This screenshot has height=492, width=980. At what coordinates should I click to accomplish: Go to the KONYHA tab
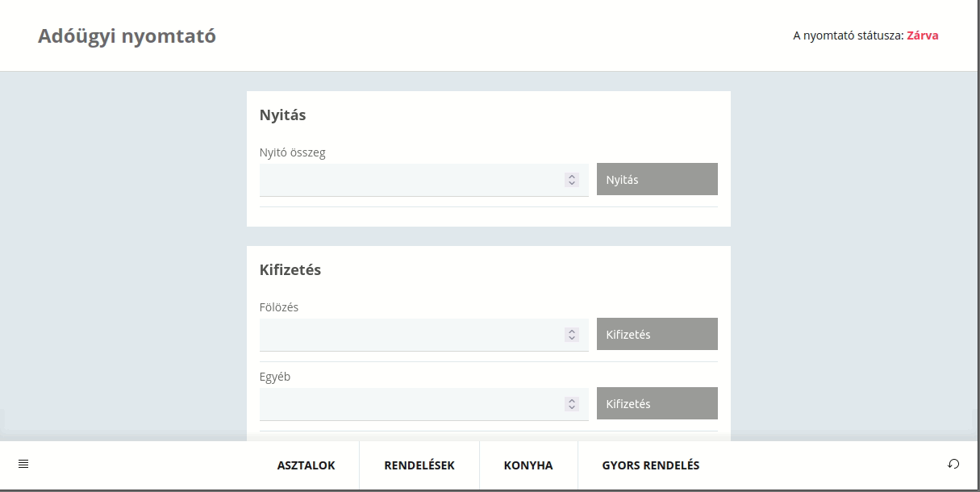click(528, 465)
